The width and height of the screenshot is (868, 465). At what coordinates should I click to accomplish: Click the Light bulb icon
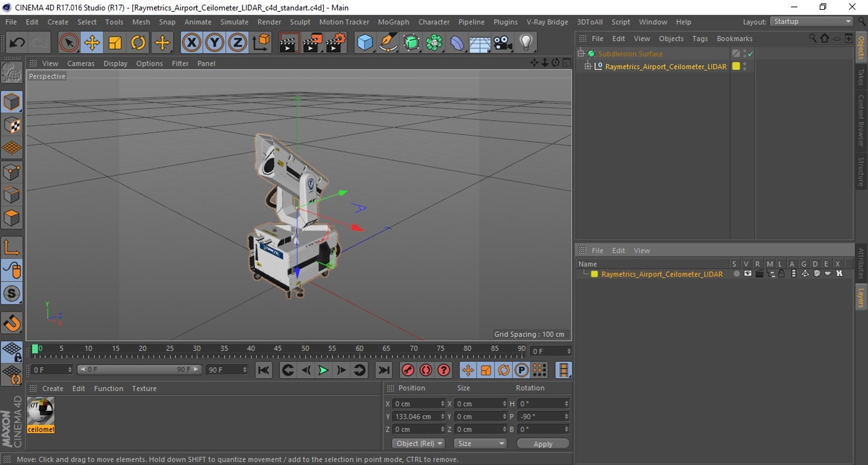click(526, 43)
